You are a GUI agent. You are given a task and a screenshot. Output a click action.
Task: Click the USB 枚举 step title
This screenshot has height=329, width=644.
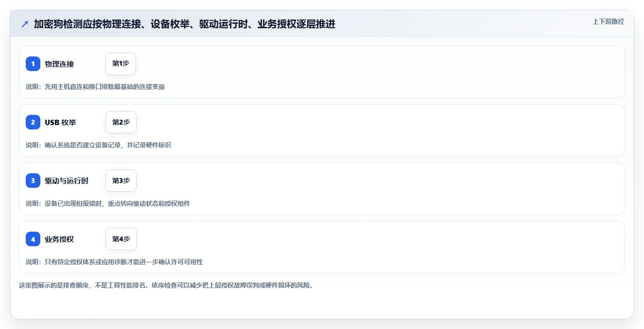point(60,122)
